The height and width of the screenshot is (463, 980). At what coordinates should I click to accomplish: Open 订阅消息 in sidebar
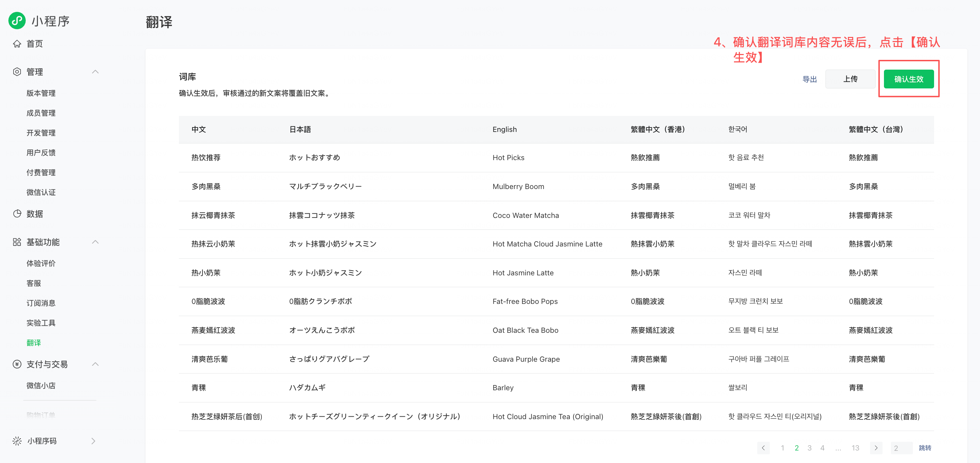click(41, 303)
